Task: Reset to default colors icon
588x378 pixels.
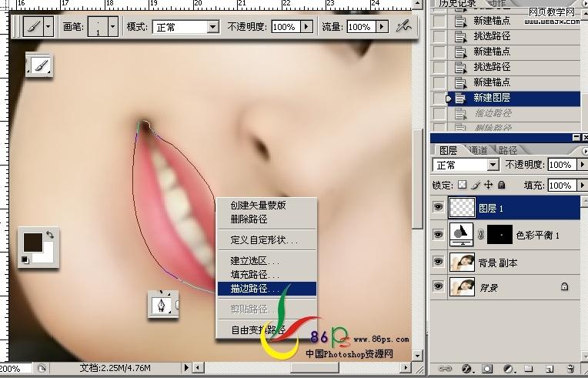Action: (x=25, y=259)
